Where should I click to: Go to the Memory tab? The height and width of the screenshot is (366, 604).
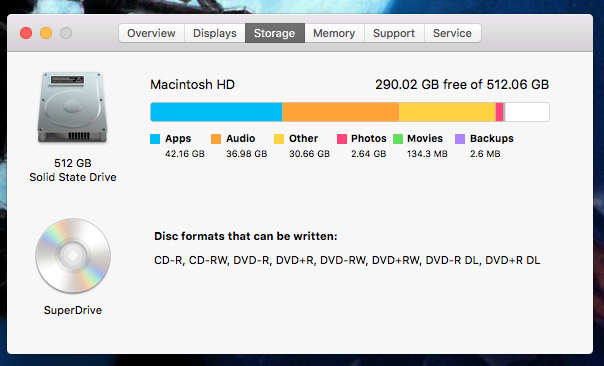point(334,33)
